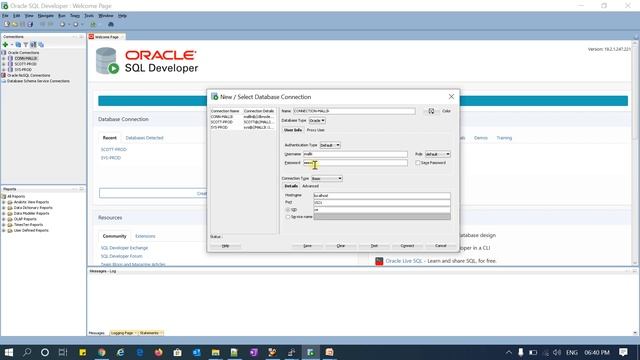Open Task View on taskbar
Screen dimensions: 640x360
pyautogui.click(x=63, y=352)
